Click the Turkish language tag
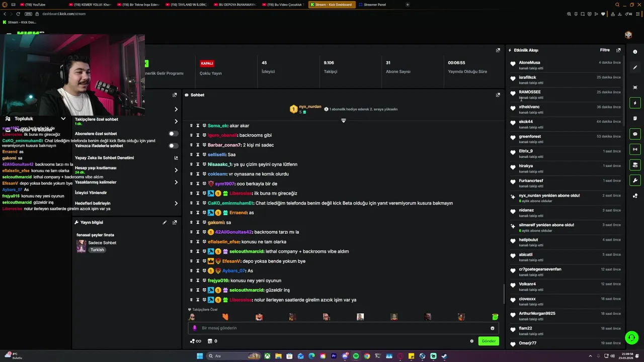644x362 pixels. [97, 250]
